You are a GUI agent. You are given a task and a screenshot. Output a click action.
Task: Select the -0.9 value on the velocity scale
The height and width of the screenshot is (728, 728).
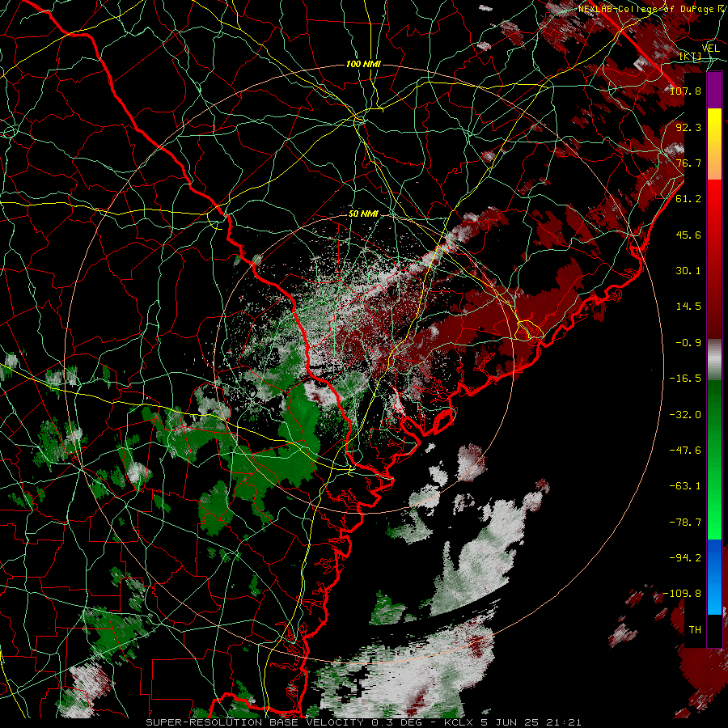pos(688,343)
